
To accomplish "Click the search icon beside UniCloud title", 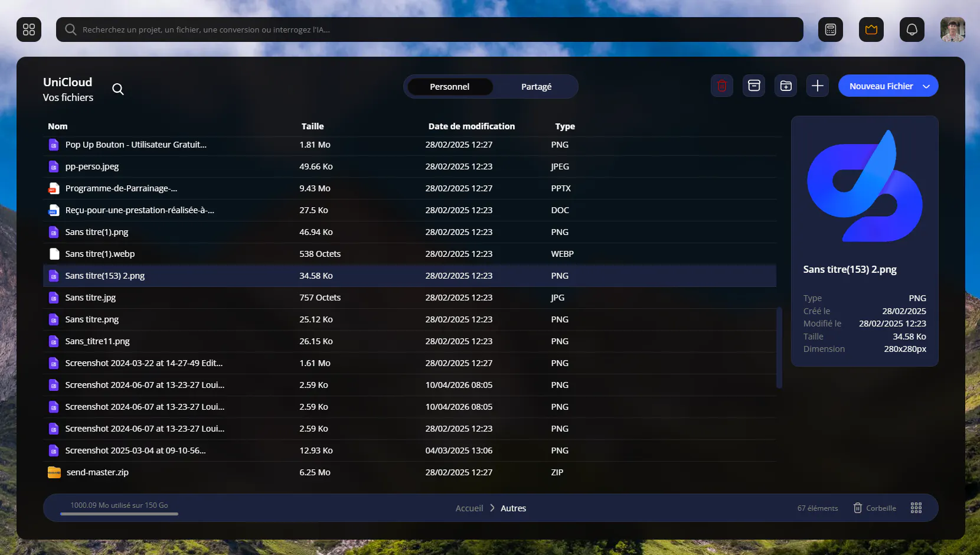I will (x=118, y=89).
